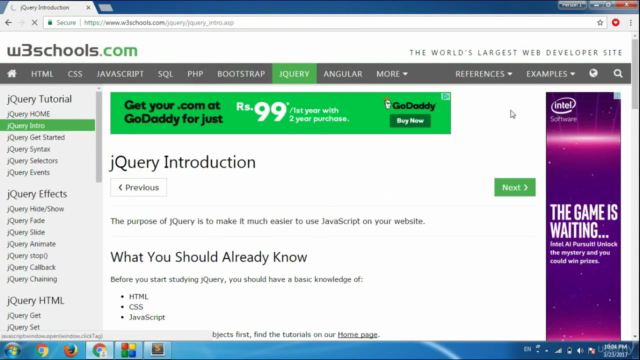Open the ANGULAR menu item
The width and height of the screenshot is (640, 360).
343,74
